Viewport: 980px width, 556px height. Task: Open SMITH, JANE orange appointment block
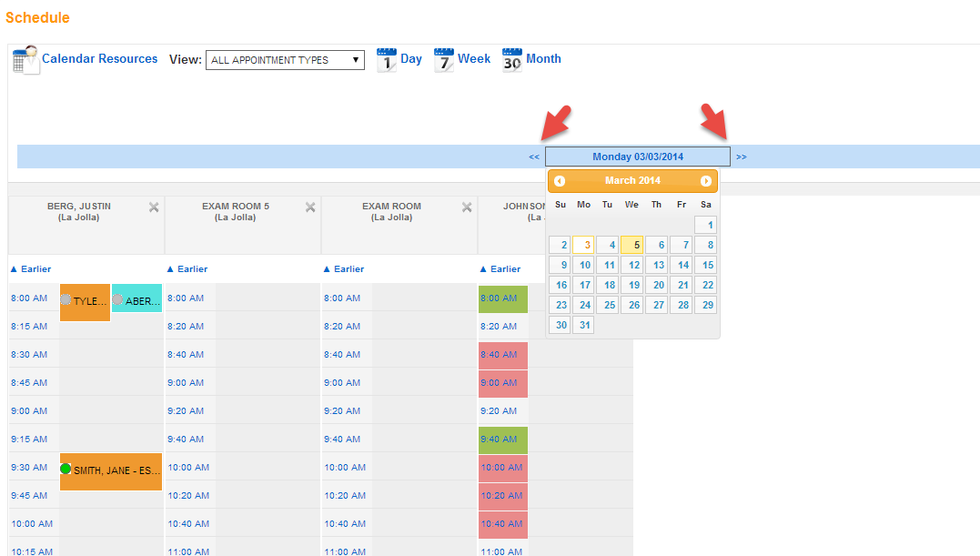(x=111, y=471)
